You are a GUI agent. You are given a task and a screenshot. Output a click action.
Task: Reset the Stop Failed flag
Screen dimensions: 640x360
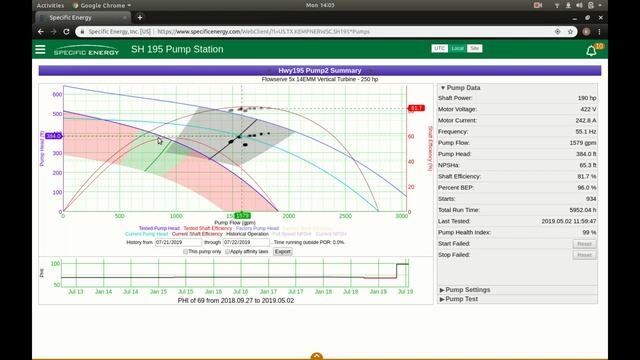coord(584,255)
